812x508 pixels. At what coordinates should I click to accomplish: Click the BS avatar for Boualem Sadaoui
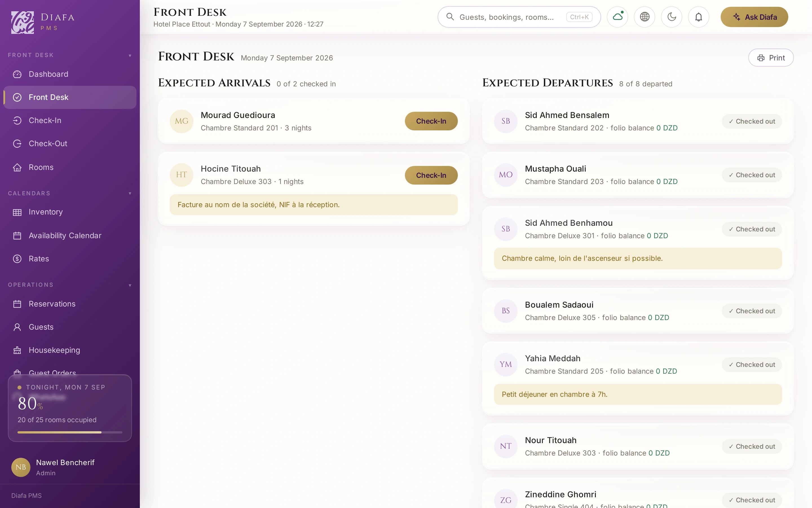506,311
